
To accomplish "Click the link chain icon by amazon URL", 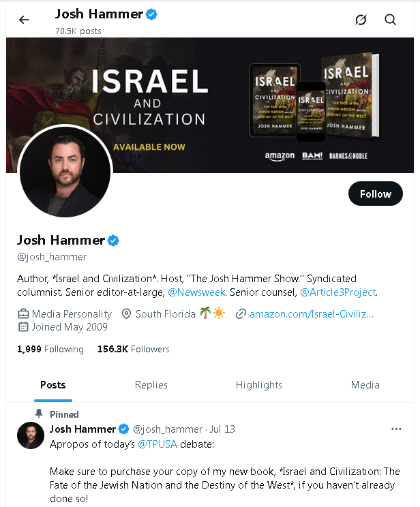I will coord(240,314).
